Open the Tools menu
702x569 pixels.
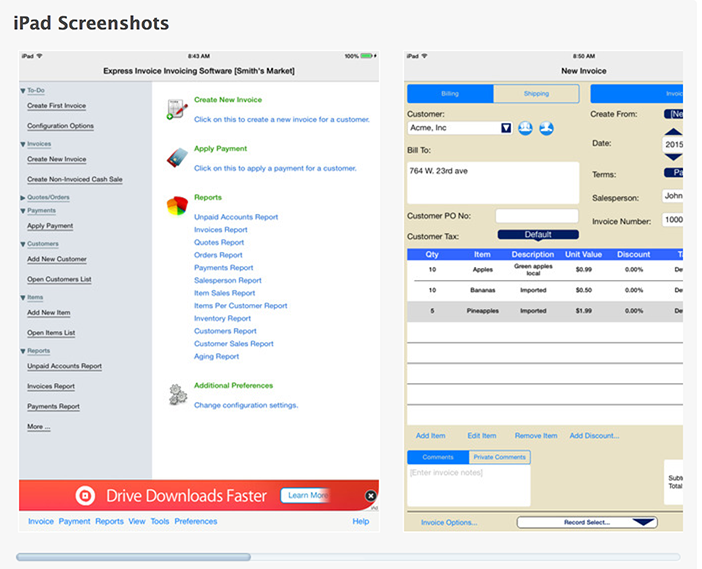click(x=160, y=522)
